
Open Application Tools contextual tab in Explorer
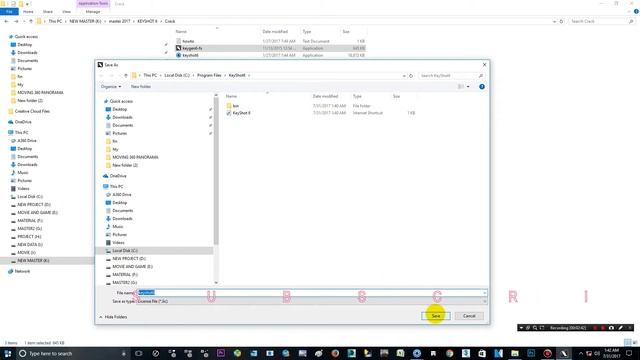[x=93, y=3]
